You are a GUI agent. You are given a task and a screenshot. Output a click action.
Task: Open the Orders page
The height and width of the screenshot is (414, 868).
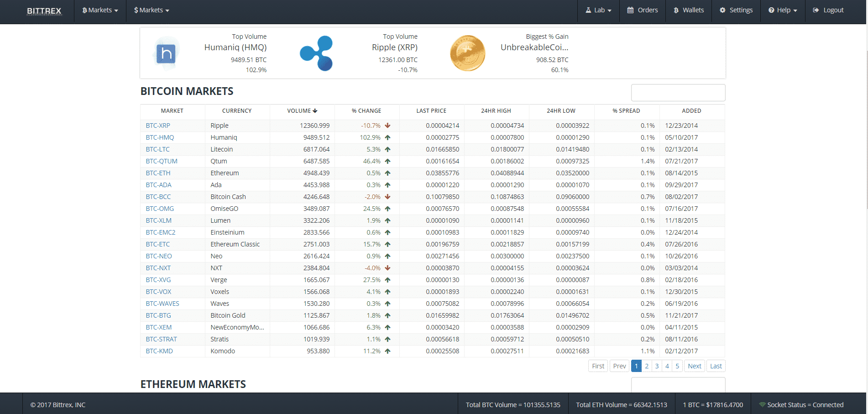tap(642, 10)
